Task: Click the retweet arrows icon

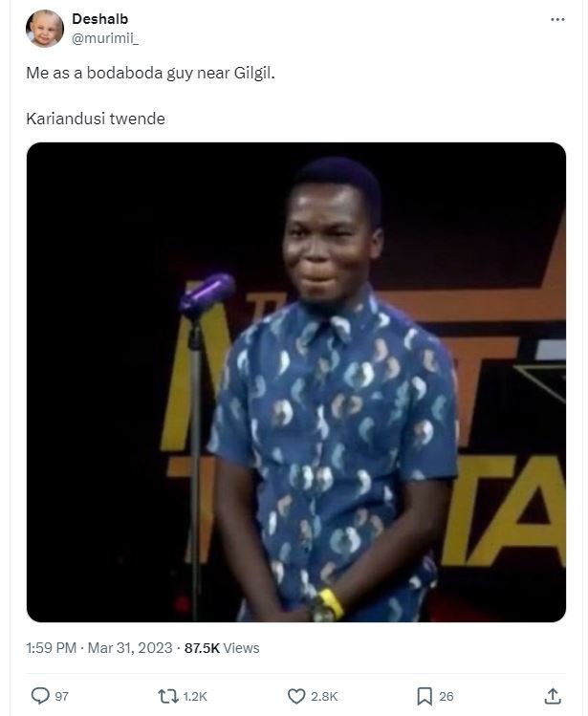Action: (167, 696)
